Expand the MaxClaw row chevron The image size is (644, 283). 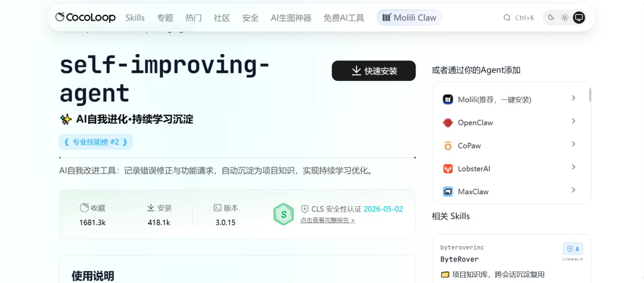[x=574, y=190]
